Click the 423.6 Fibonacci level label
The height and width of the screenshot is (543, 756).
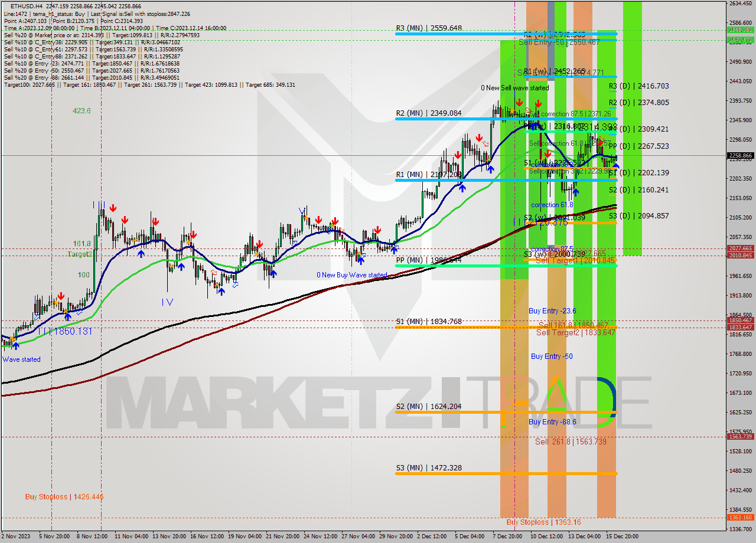(x=82, y=110)
